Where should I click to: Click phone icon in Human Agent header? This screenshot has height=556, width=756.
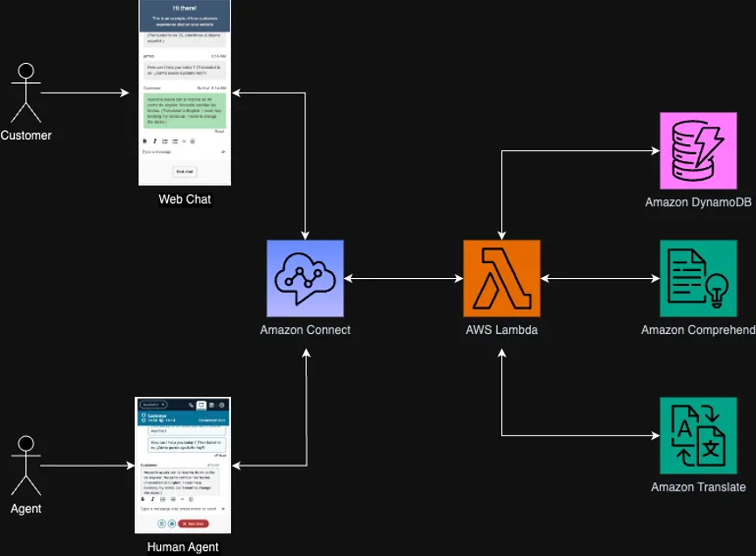click(192, 405)
